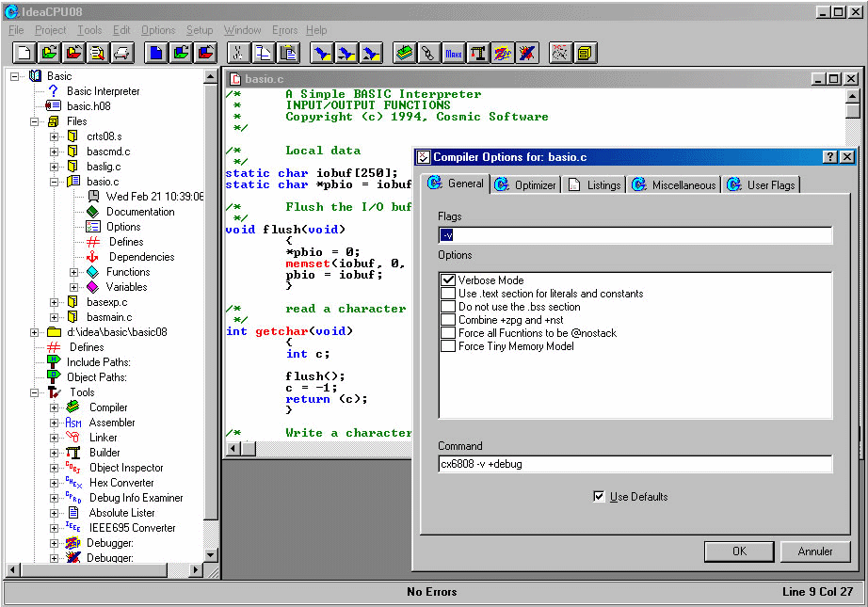Click the scissors Cut icon in toolbar
The width and height of the screenshot is (868, 607).
point(238,53)
